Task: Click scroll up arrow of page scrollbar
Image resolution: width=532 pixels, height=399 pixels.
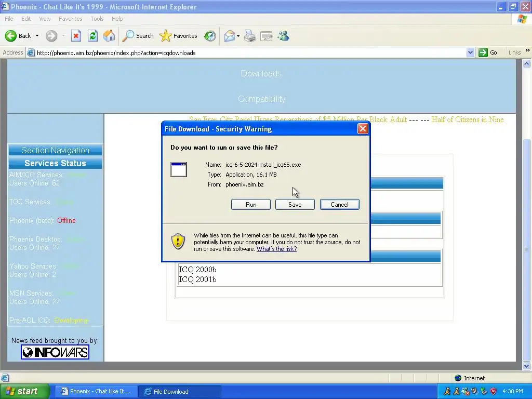Action: (x=527, y=63)
